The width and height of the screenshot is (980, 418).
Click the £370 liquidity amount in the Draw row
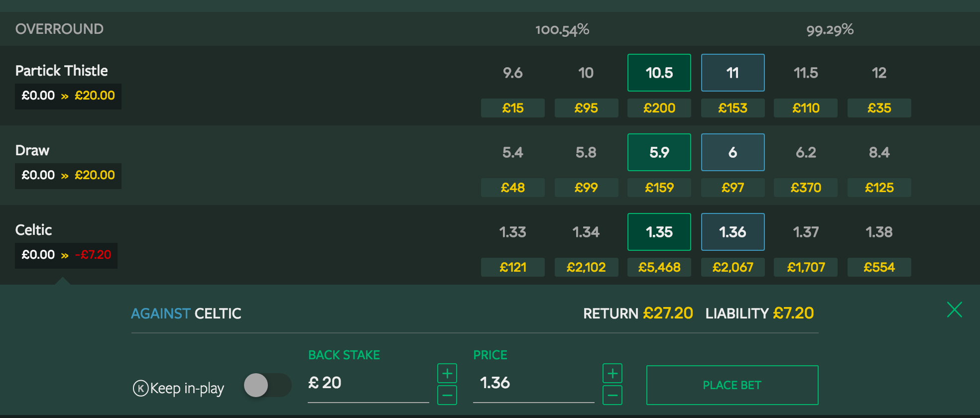click(x=805, y=188)
